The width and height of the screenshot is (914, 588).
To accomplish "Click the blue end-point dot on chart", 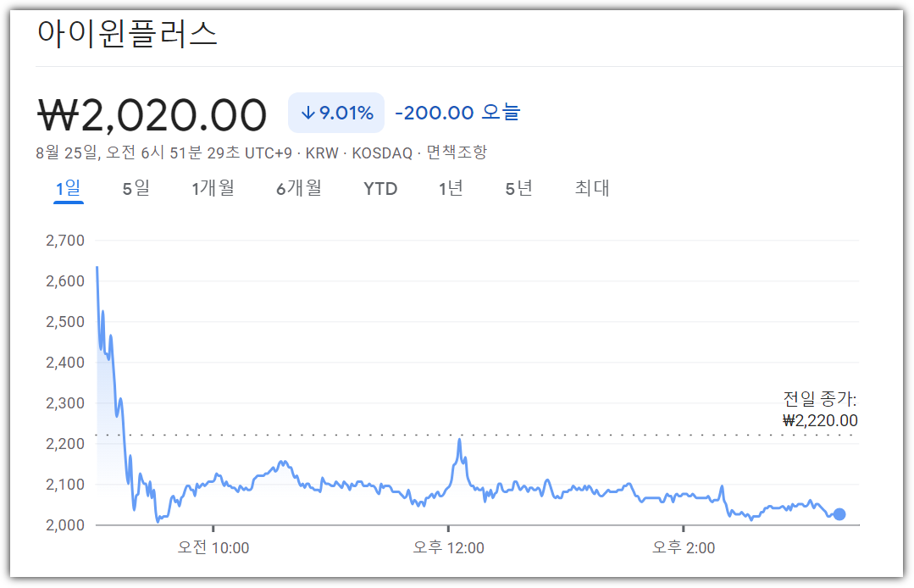I will [839, 514].
